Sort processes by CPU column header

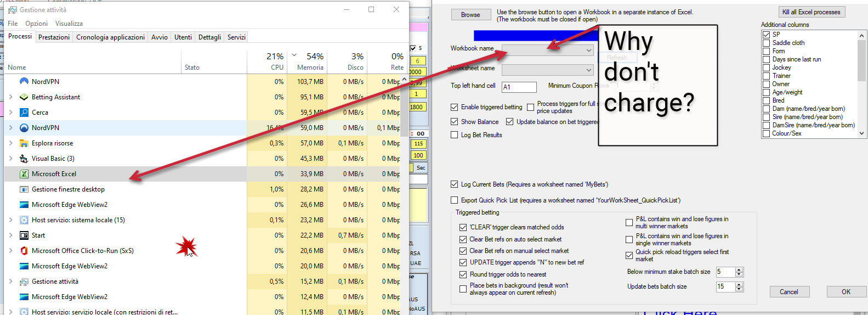[267, 62]
